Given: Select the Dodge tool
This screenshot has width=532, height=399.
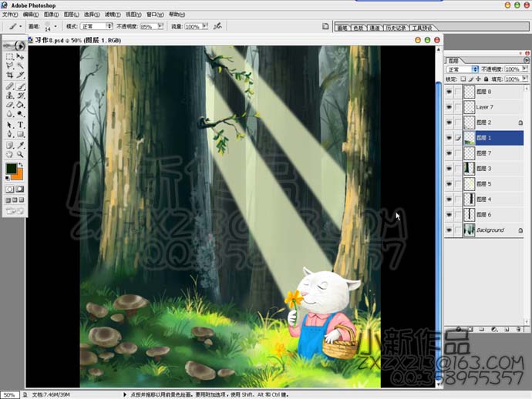Looking at the screenshot, I should click(20, 114).
